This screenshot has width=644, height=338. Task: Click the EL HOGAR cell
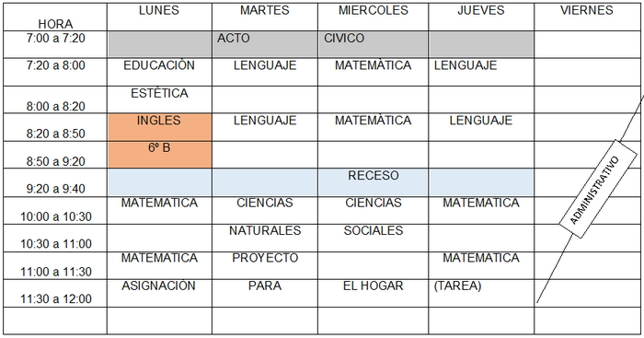click(x=373, y=293)
